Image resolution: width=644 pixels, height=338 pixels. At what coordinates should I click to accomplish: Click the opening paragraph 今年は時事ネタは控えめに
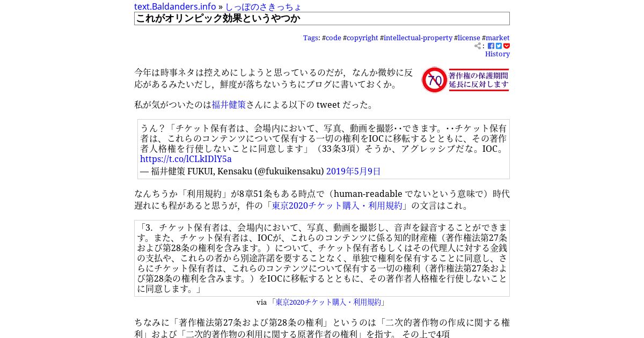point(274,78)
